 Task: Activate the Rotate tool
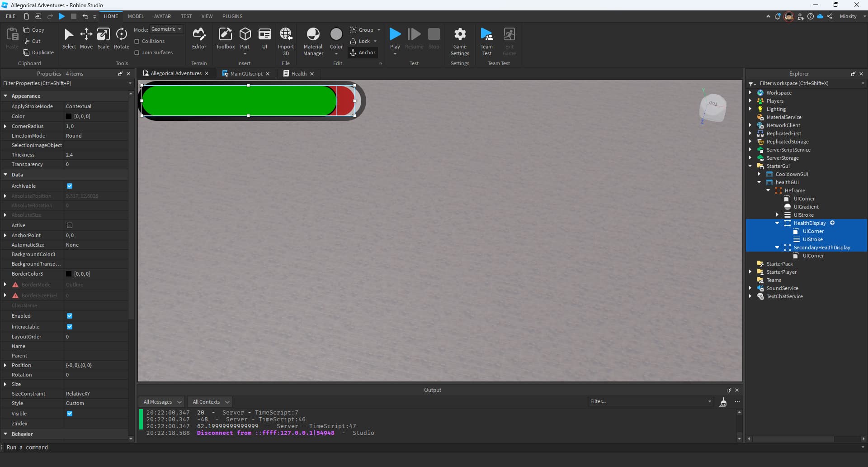(x=121, y=38)
